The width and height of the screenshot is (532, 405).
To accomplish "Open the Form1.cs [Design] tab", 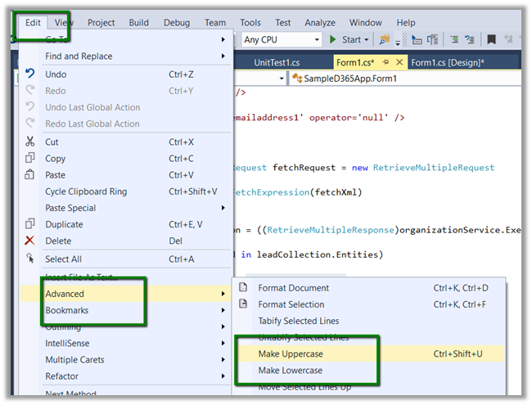I will (x=447, y=62).
